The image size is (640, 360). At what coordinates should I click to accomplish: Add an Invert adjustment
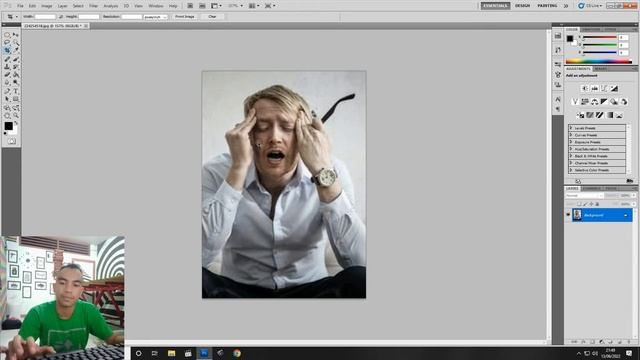tap(581, 116)
